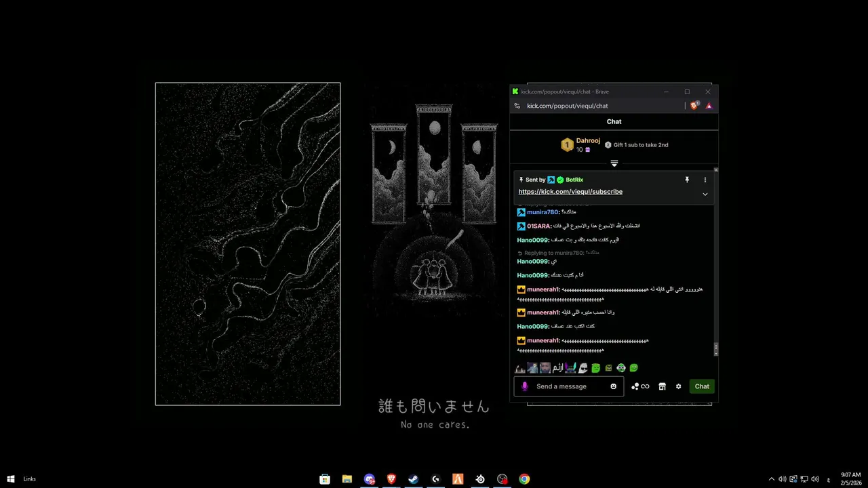Screen dimensions: 868x488
Task: Select the first green blob emote
Action: tap(595, 368)
